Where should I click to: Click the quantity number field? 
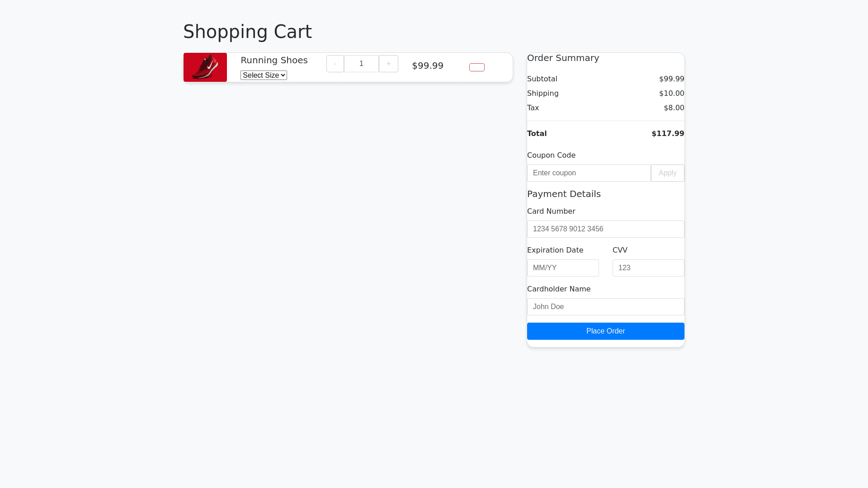[x=361, y=64]
